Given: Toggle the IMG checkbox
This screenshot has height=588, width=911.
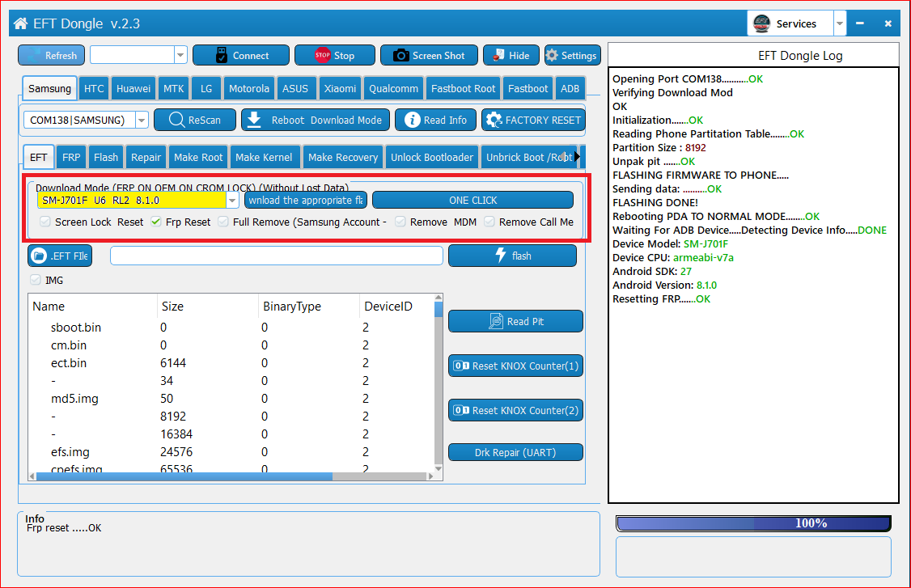Looking at the screenshot, I should coord(35,280).
